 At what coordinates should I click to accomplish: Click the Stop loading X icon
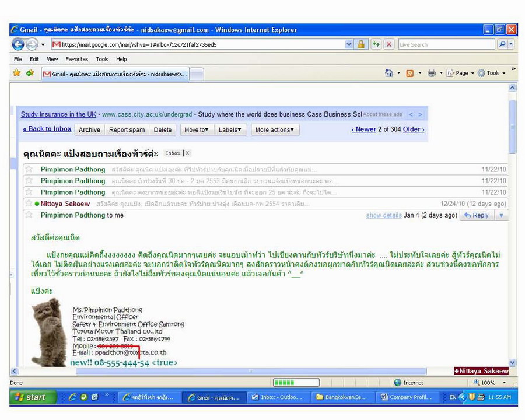click(x=389, y=44)
